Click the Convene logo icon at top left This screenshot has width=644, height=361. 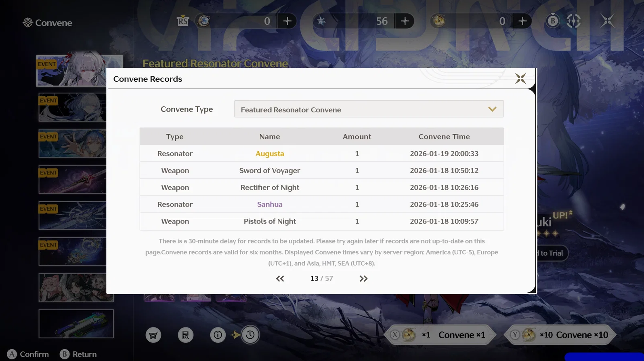click(x=28, y=23)
